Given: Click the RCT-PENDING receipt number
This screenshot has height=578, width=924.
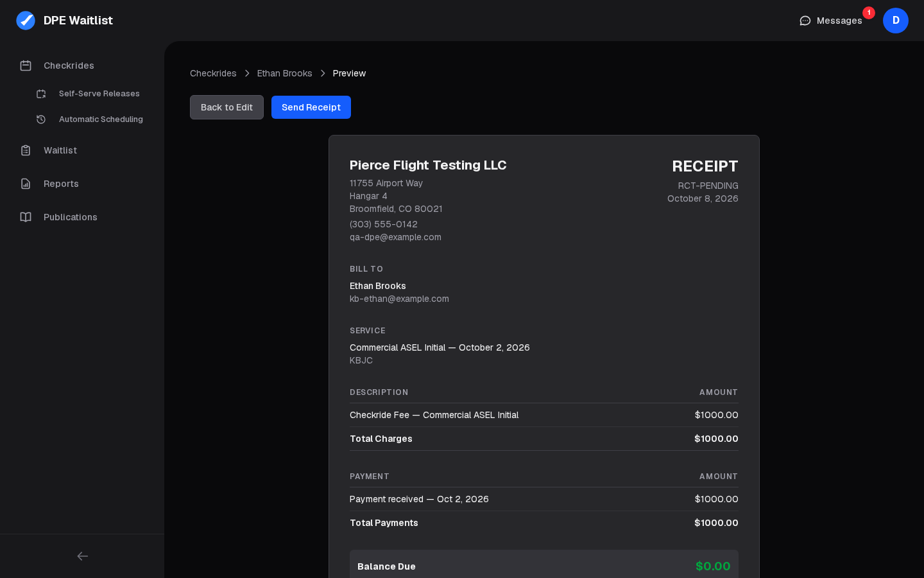Looking at the screenshot, I should 708,186.
